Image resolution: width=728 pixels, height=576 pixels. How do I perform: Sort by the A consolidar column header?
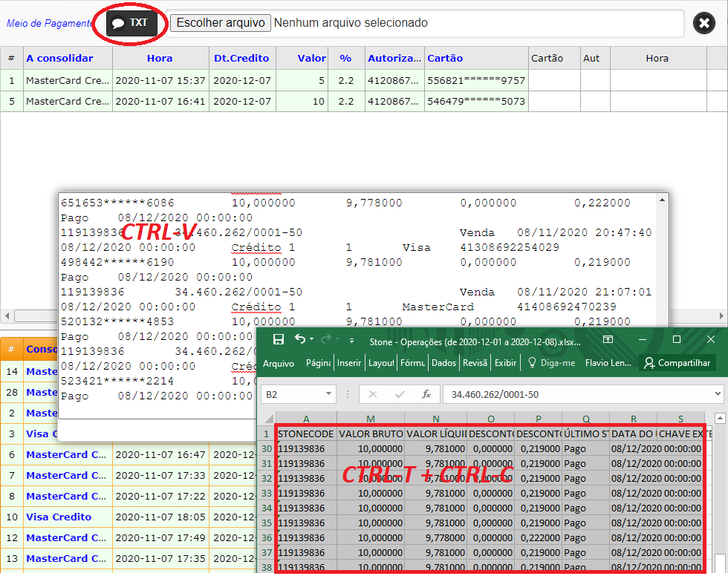coord(59,59)
